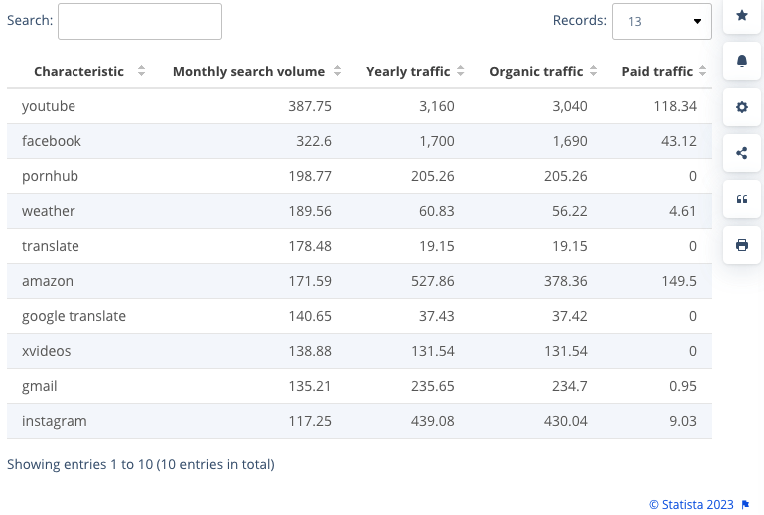Click the 37.43 yearly traffic cell
The width and height of the screenshot is (764, 515).
pos(437,317)
